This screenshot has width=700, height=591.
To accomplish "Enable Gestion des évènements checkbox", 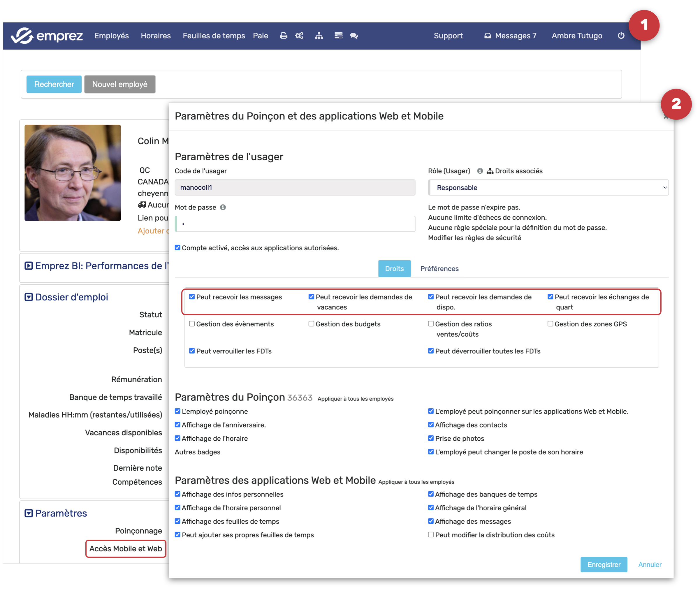I will click(192, 324).
